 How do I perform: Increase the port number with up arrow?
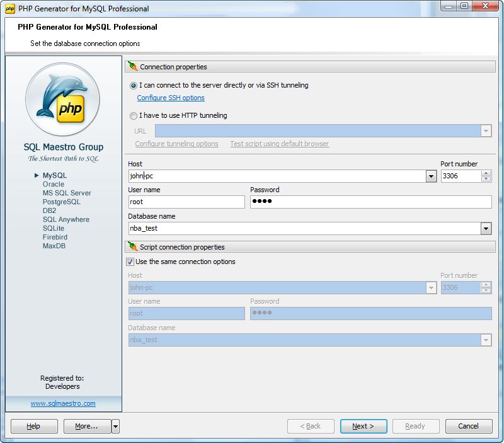(486, 173)
